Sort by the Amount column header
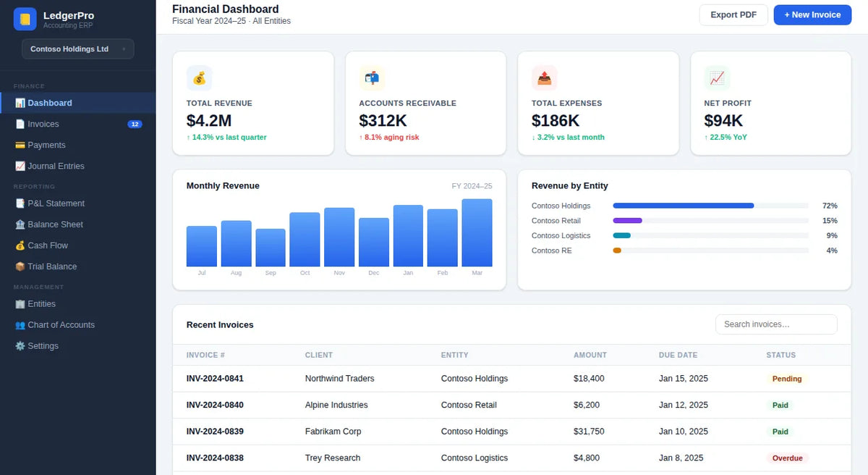Screen dimensions: 868x475 coord(590,355)
